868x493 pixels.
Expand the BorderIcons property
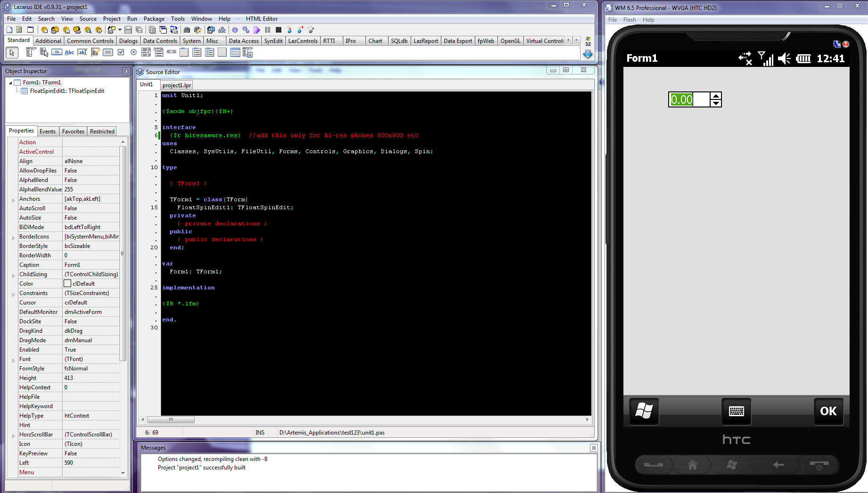pos(13,238)
